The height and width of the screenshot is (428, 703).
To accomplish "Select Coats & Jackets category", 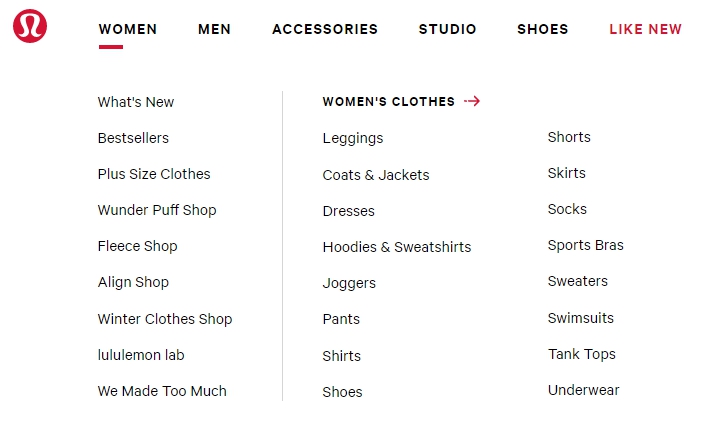I will [376, 175].
